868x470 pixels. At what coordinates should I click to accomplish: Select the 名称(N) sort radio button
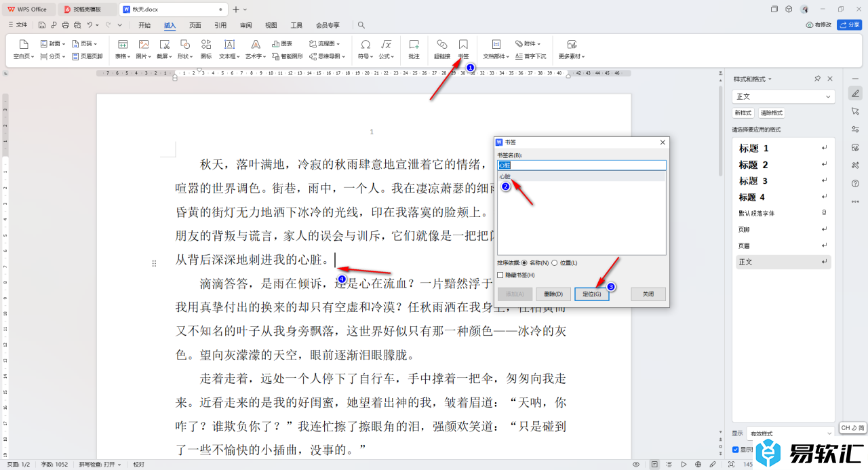(524, 262)
